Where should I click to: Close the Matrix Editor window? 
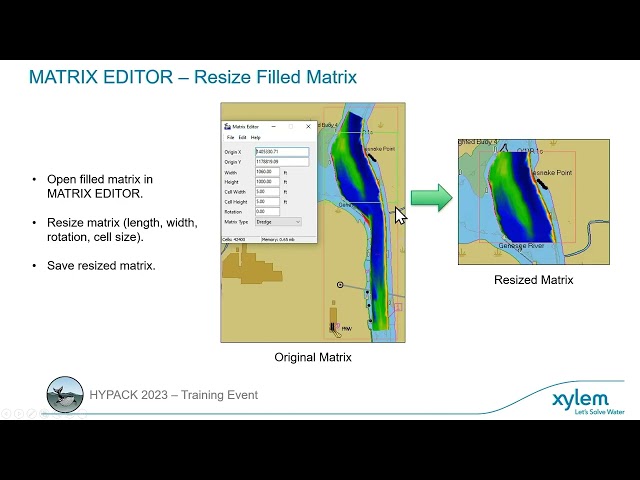coord(308,127)
